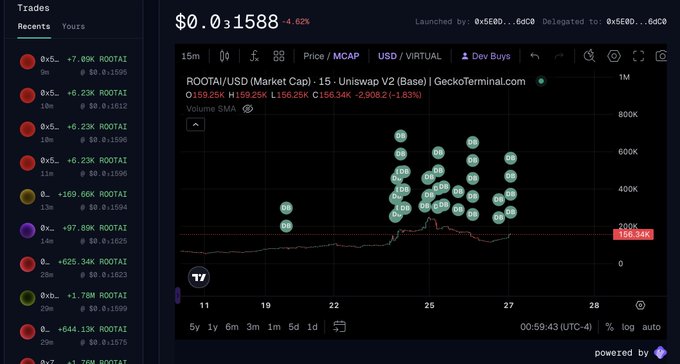Image resolution: width=680 pixels, height=364 pixels.
Task: Click the 25 date label on time axis
Action: point(429,305)
